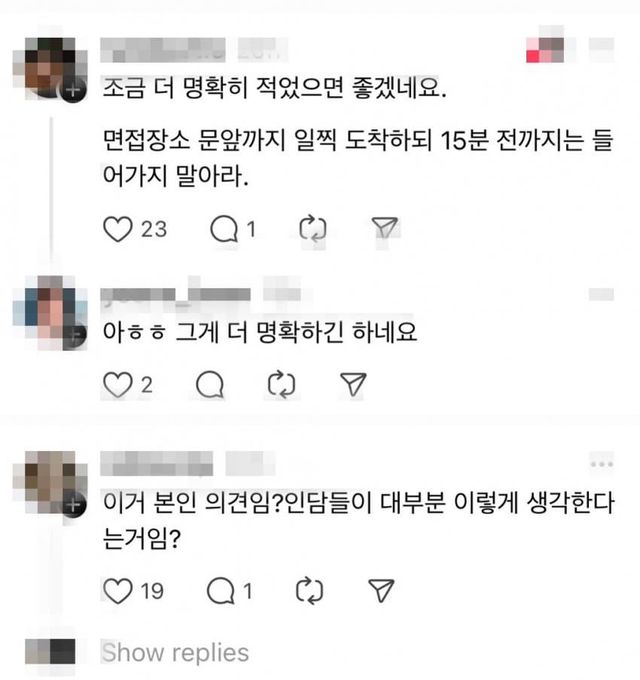This screenshot has width=640, height=680.
Task: Open more options on the first comment
Action: coord(601,45)
